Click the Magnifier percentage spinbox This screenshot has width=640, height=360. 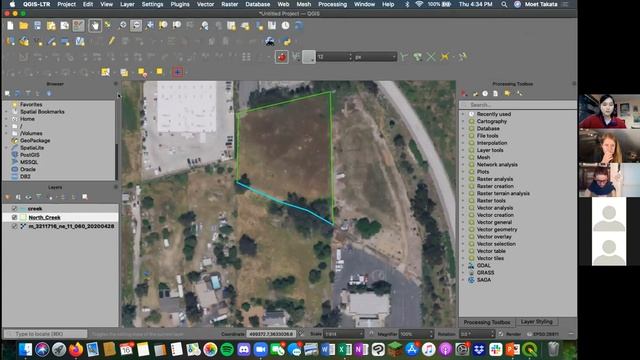coord(416,334)
